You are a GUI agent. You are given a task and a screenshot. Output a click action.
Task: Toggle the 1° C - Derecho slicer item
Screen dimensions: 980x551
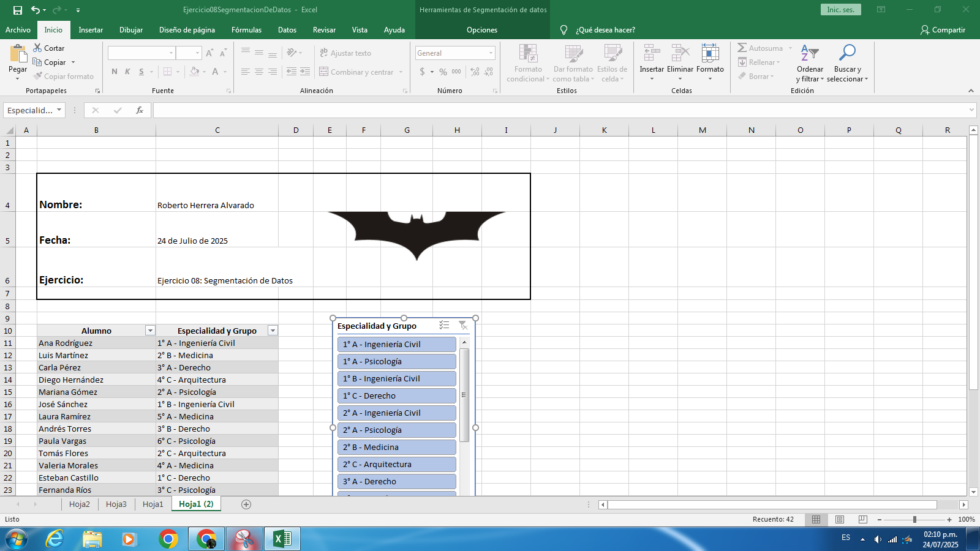pos(396,396)
